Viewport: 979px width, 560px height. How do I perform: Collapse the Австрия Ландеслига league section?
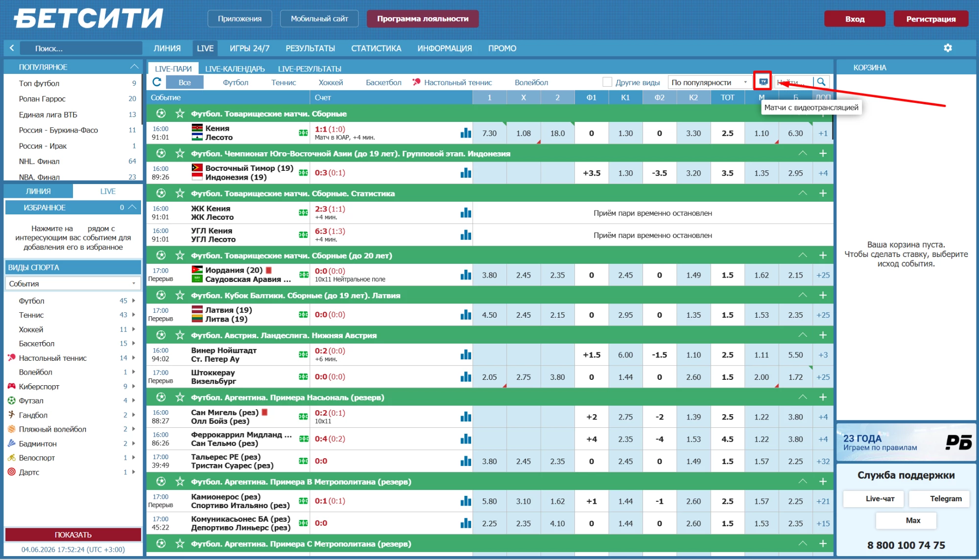point(803,335)
